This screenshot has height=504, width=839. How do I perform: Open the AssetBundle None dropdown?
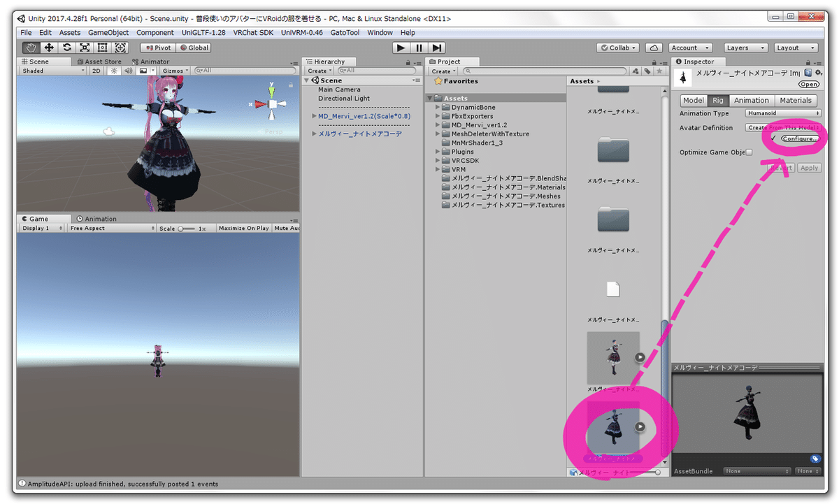coord(756,471)
